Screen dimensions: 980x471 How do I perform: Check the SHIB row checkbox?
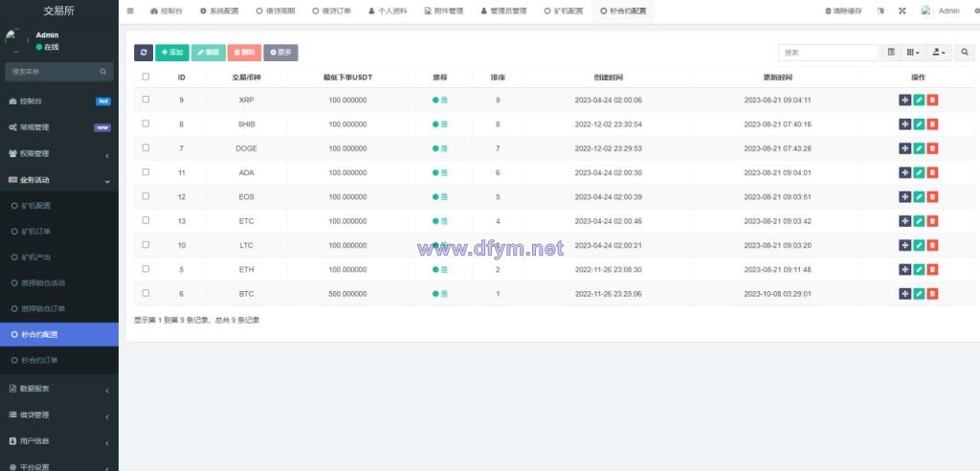[x=145, y=123]
